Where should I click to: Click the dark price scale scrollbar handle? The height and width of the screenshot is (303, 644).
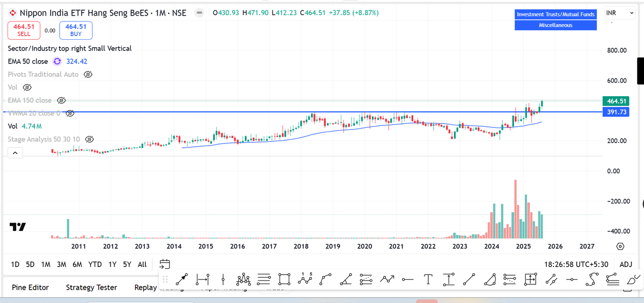click(x=640, y=70)
